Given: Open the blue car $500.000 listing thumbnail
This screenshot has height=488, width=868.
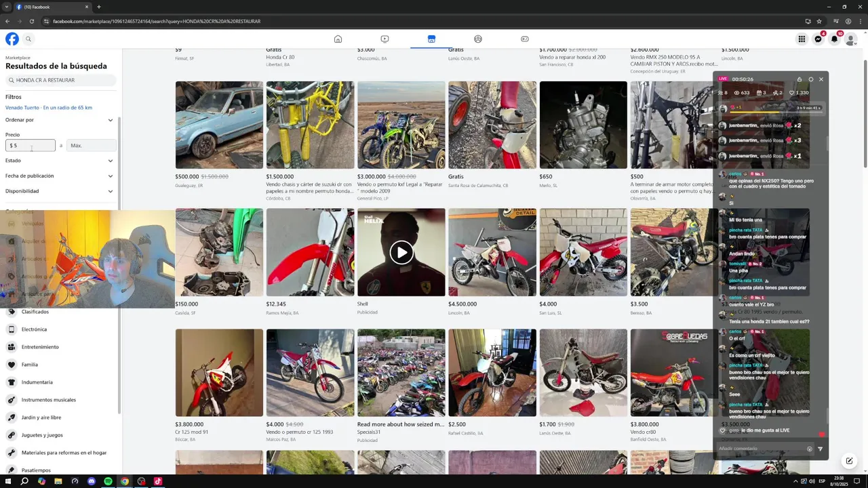Looking at the screenshot, I should (x=219, y=125).
